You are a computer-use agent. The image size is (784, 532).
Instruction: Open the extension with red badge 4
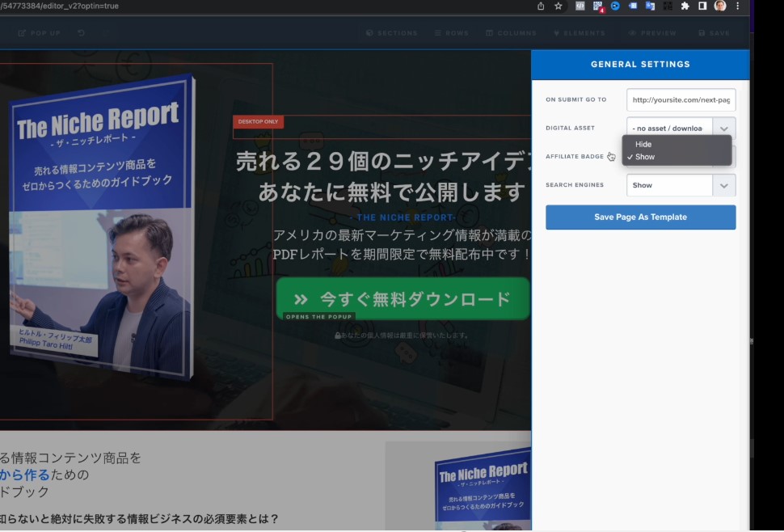point(597,6)
